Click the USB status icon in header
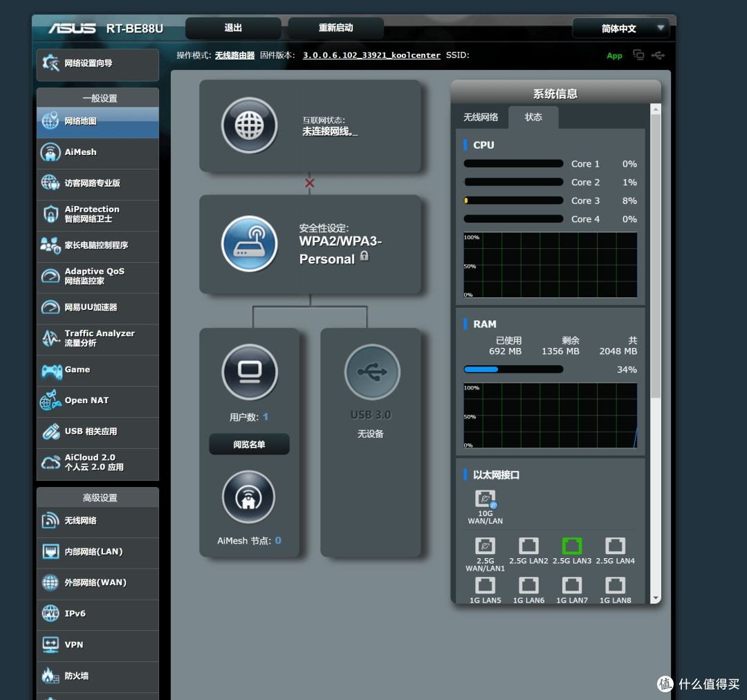 (658, 55)
